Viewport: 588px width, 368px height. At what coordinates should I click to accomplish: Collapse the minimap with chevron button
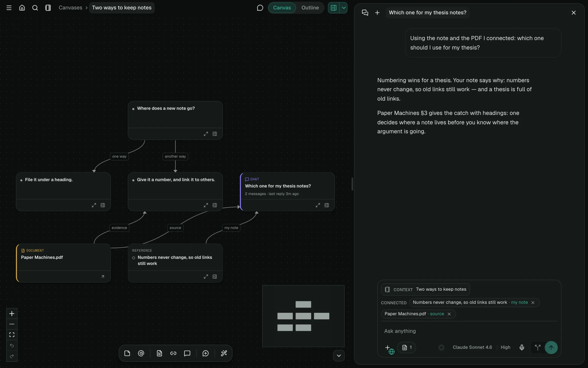pos(339,356)
